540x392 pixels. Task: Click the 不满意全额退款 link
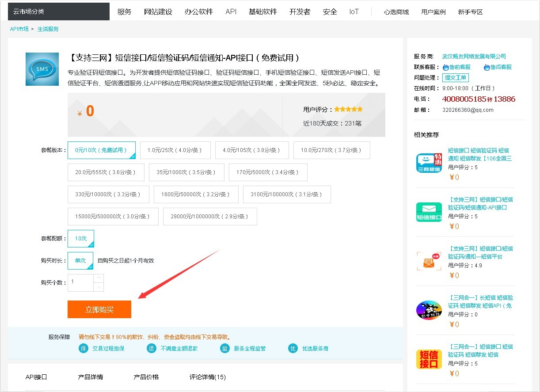(179, 348)
